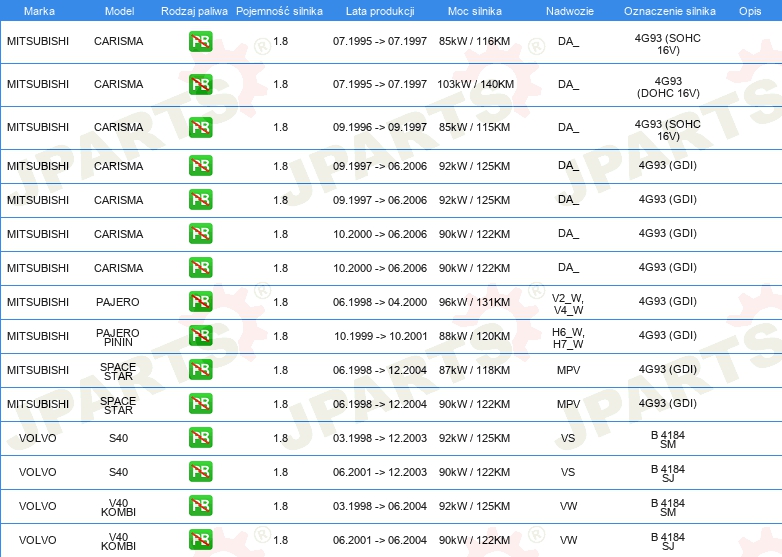Click the petrol icon in Carisma 116KM row
This screenshot has width=782, height=557.
(200, 41)
